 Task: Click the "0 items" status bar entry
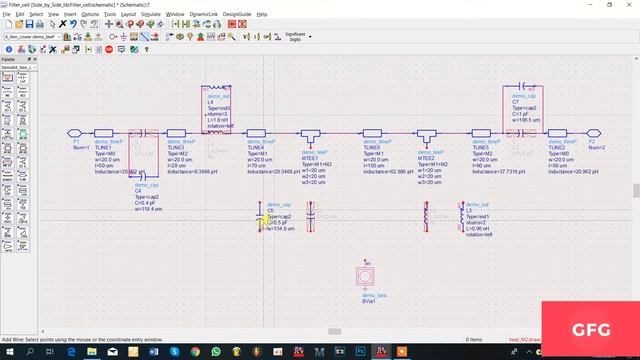[x=474, y=339]
